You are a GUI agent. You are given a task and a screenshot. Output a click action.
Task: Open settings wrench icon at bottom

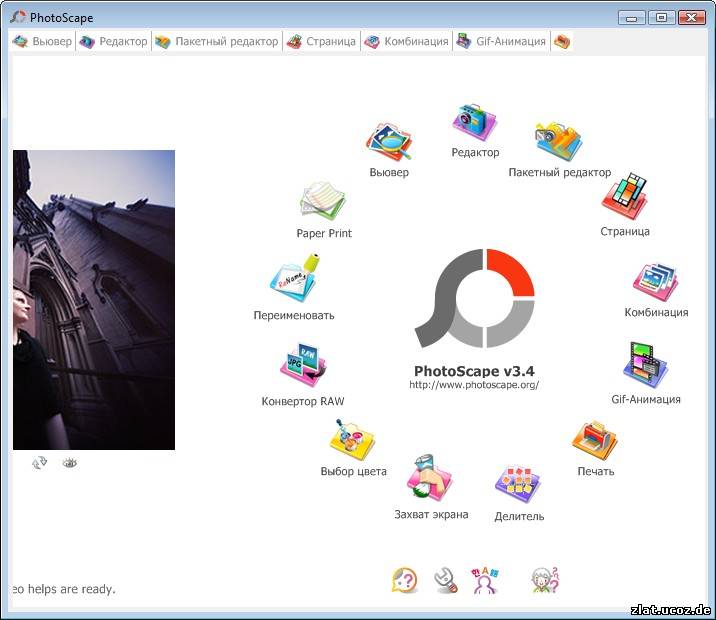[445, 580]
